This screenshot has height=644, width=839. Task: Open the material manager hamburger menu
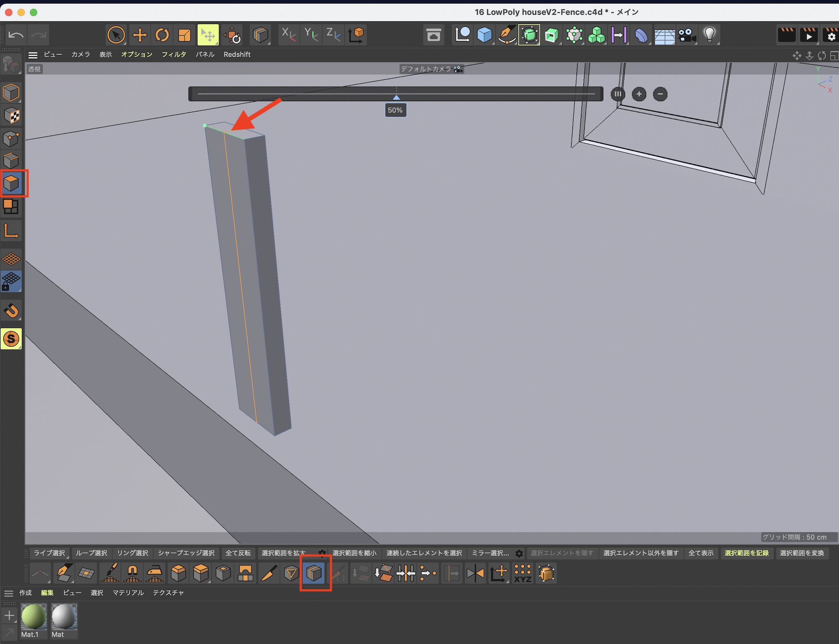8,593
